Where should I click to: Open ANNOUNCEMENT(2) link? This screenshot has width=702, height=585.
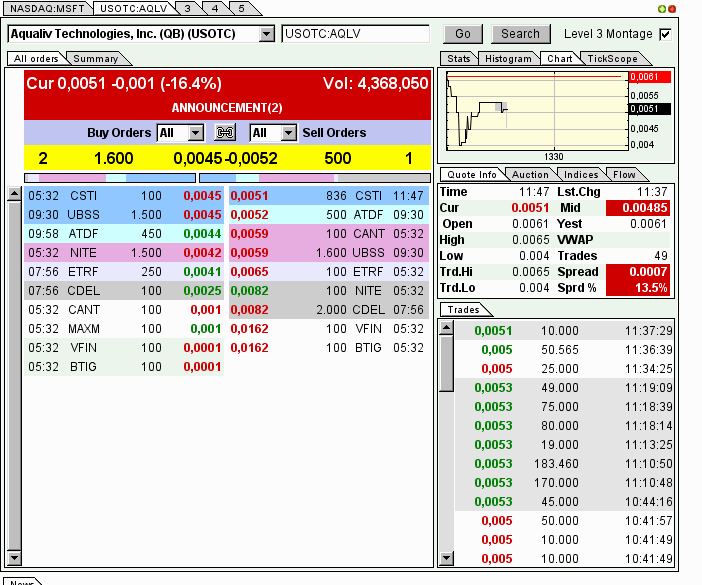[227, 108]
